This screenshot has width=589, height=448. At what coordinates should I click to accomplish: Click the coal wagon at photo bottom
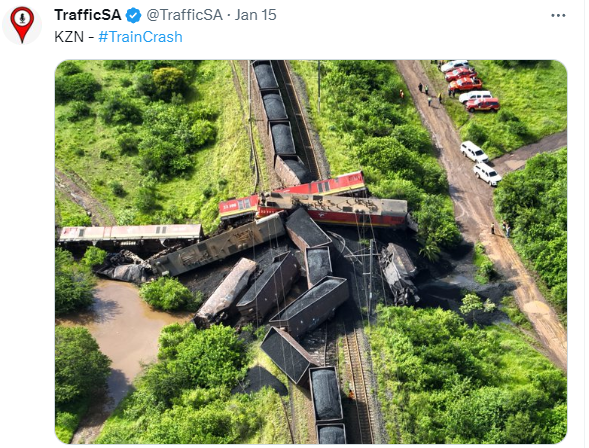tap(328, 406)
